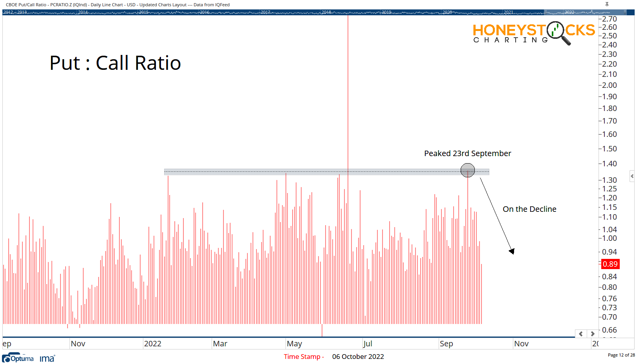Click the "2022" label on the bottom date axis
637x364 pixels.
(153, 344)
